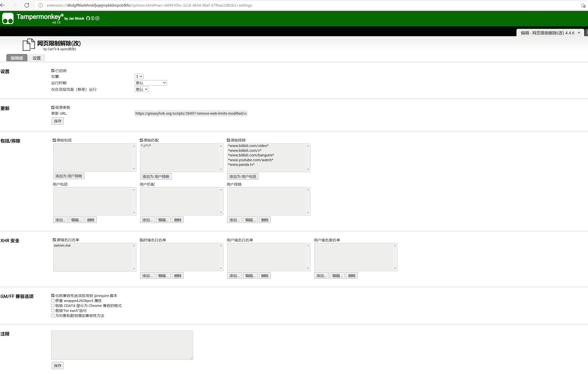Toggle the 检查更新 checkbox

(x=53, y=107)
